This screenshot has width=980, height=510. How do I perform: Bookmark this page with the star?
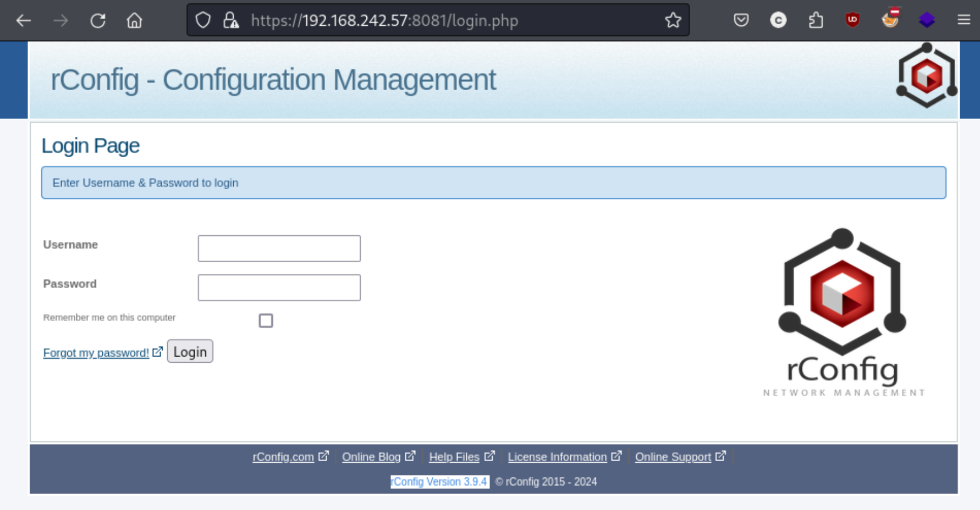point(673,20)
